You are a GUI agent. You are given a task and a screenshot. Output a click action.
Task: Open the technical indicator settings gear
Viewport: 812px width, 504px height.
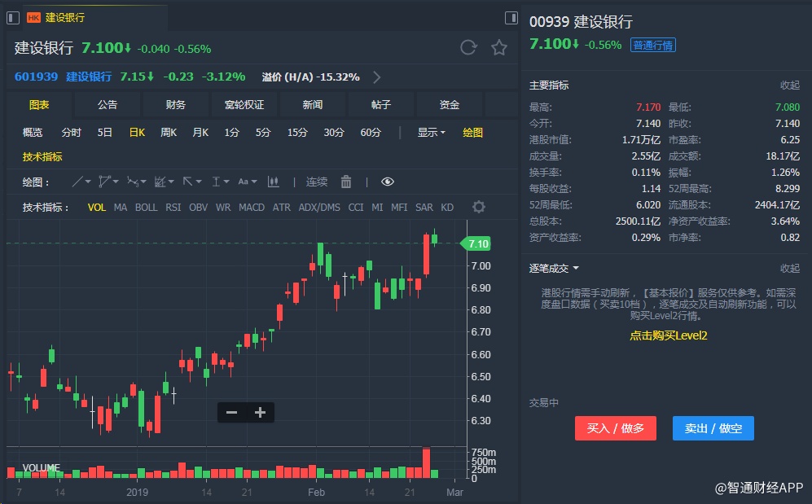pos(479,207)
